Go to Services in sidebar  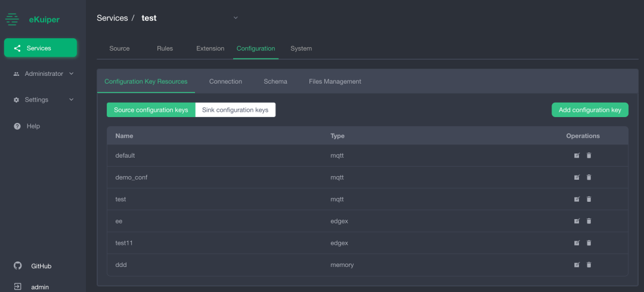point(41,48)
